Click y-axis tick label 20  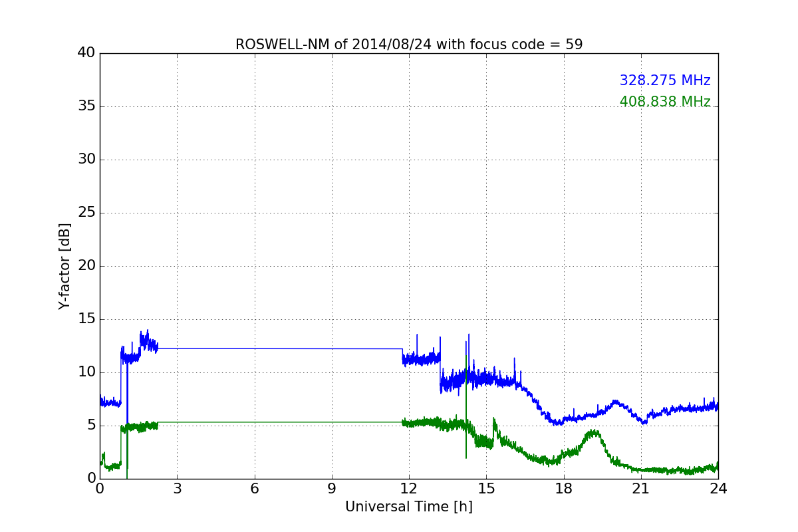[86, 266]
